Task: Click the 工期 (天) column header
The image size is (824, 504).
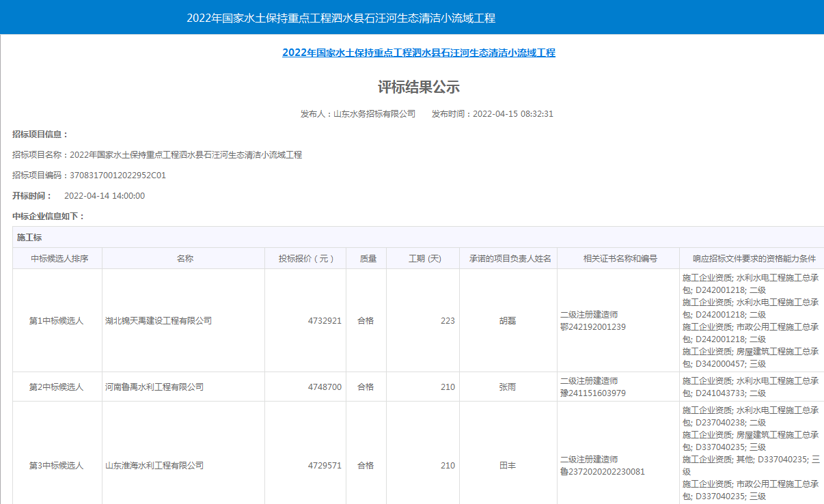Action: coord(424,259)
